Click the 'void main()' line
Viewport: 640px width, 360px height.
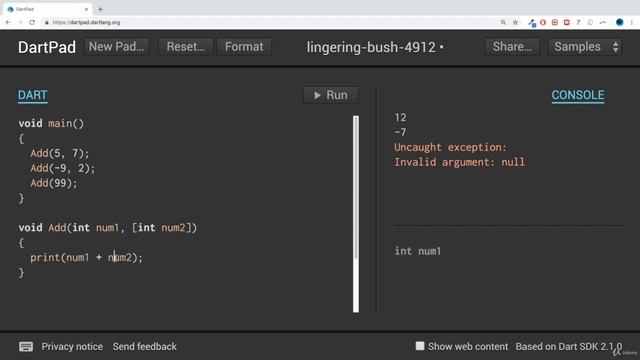click(51, 123)
